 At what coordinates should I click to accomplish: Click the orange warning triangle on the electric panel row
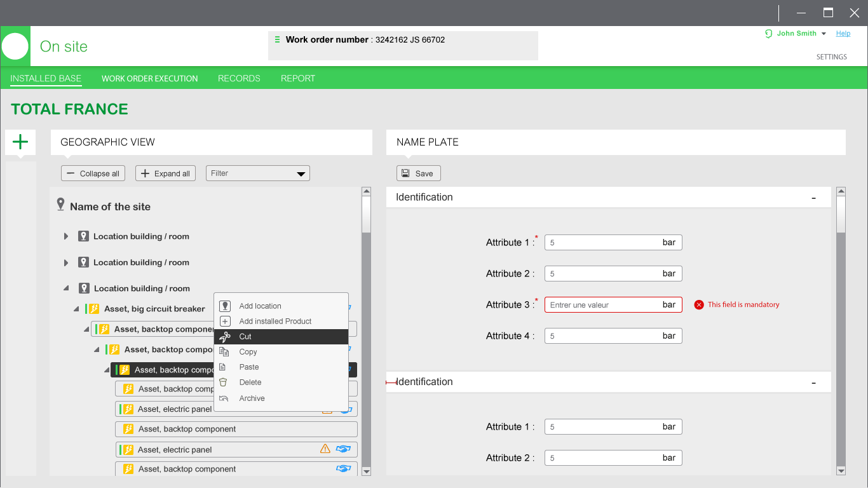point(325,449)
